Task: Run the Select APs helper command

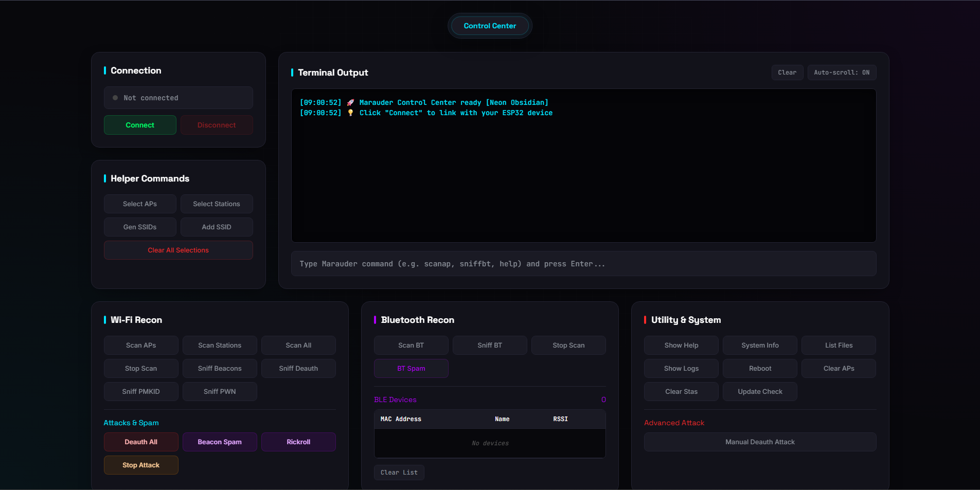Action: point(140,204)
